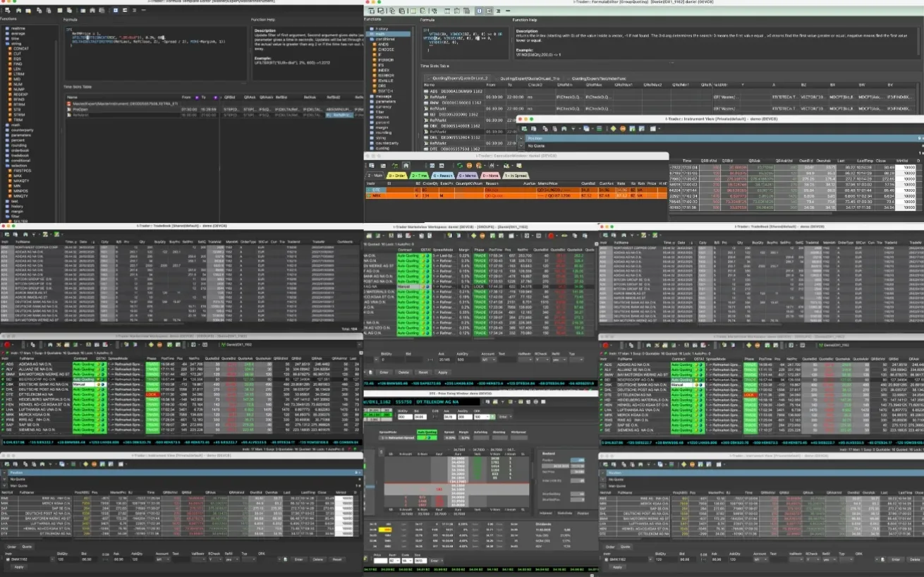
Task: Click the globe icon in the Price Fixing Window toolbar
Action: (535, 402)
